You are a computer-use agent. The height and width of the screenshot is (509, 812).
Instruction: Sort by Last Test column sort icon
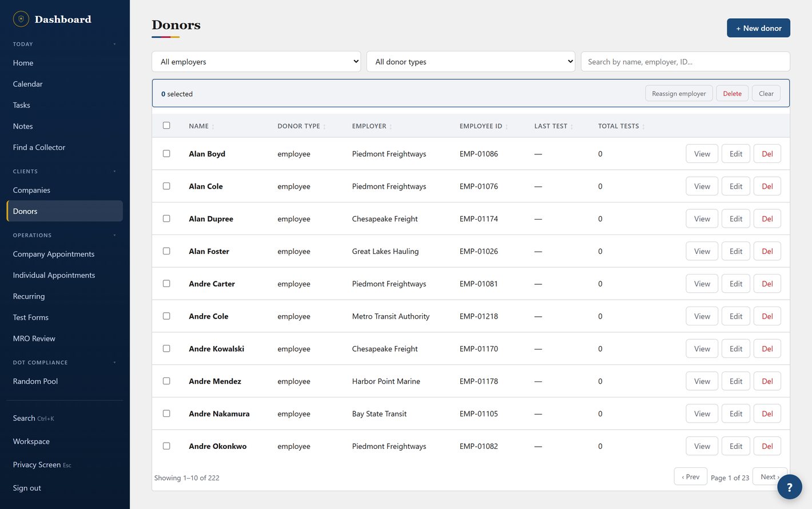[x=572, y=127]
